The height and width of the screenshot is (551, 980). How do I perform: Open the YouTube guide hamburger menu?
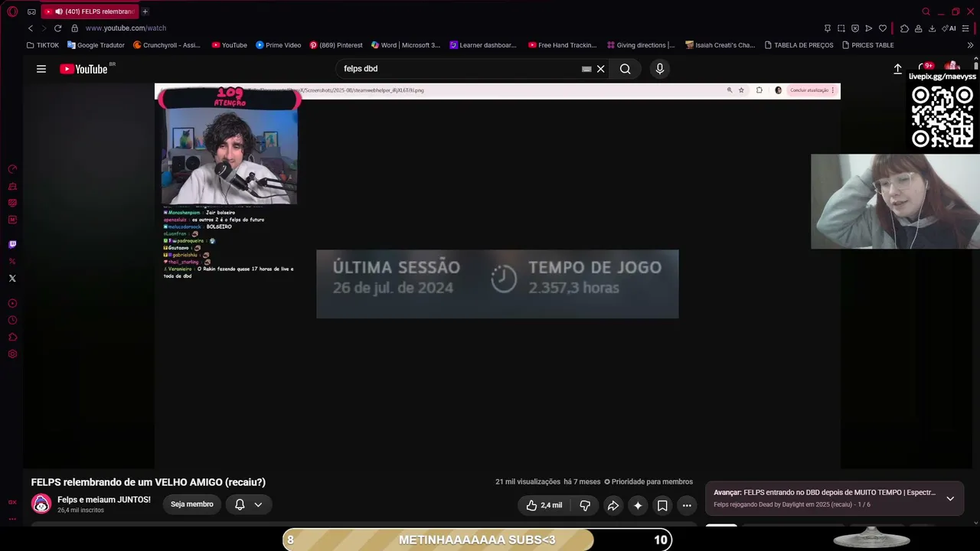[x=41, y=69]
